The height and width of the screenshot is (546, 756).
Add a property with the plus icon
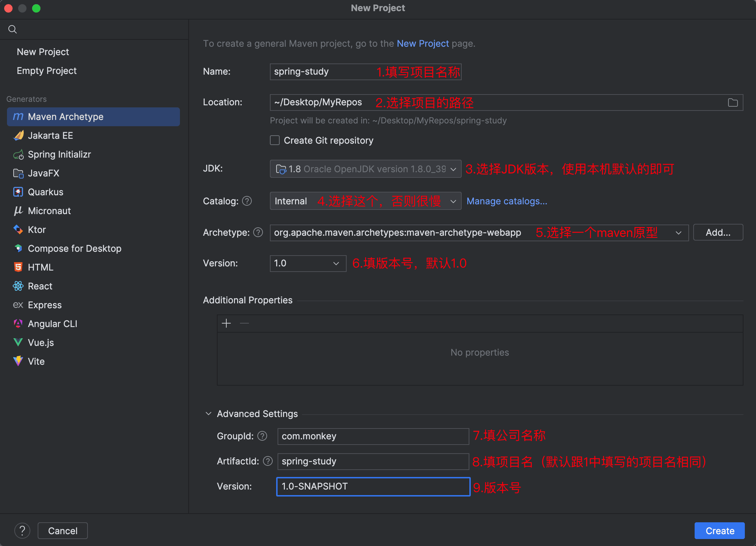226,323
